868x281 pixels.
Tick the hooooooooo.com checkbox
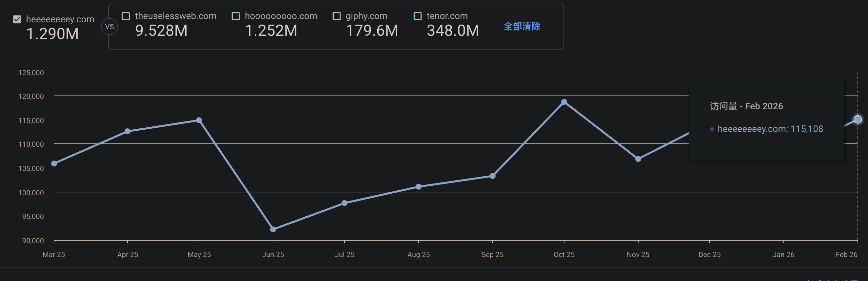click(x=236, y=16)
